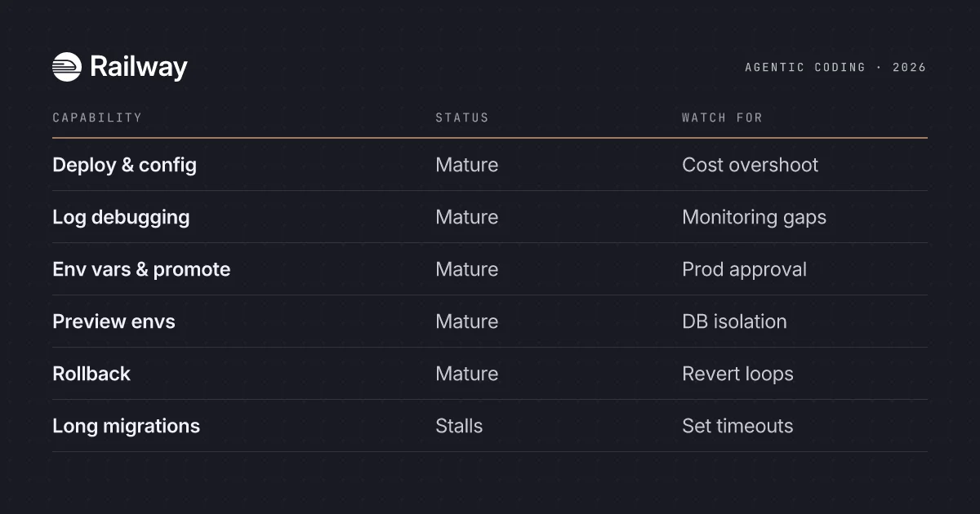Click the Mature status for Preview envs

click(x=466, y=321)
